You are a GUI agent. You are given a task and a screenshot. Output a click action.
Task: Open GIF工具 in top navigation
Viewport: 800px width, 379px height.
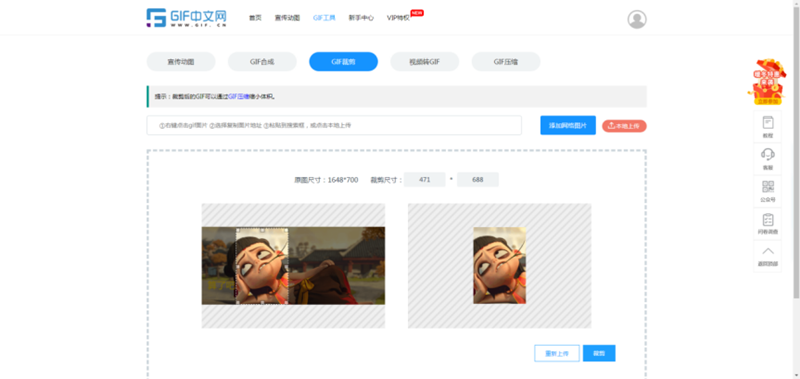click(x=324, y=18)
